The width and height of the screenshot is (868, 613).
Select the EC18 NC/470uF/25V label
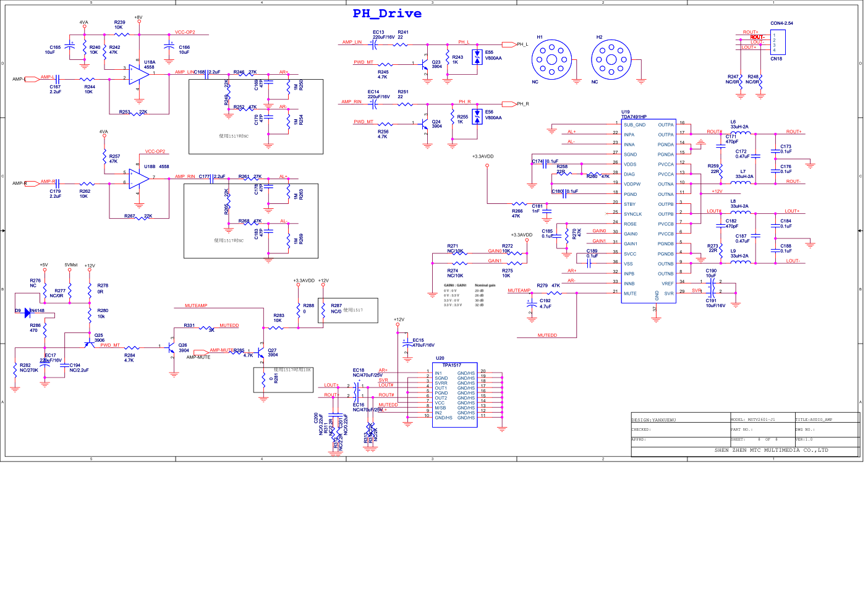368,373
